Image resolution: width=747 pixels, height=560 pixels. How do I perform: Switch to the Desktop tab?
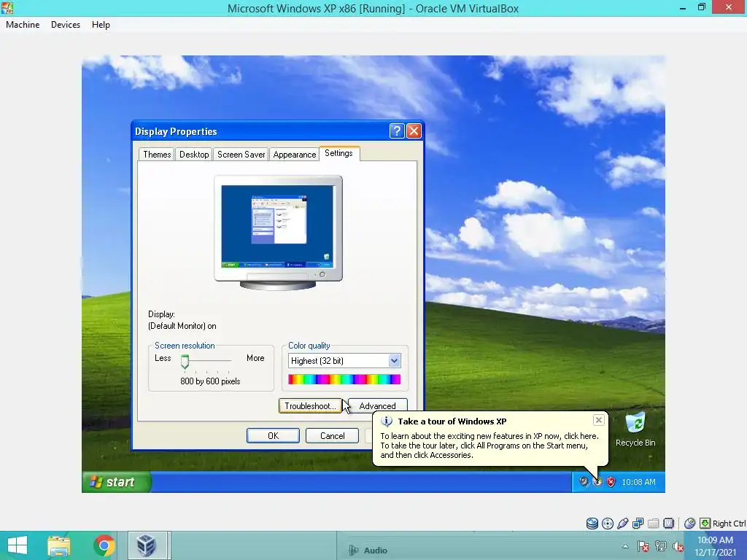pyautogui.click(x=194, y=155)
